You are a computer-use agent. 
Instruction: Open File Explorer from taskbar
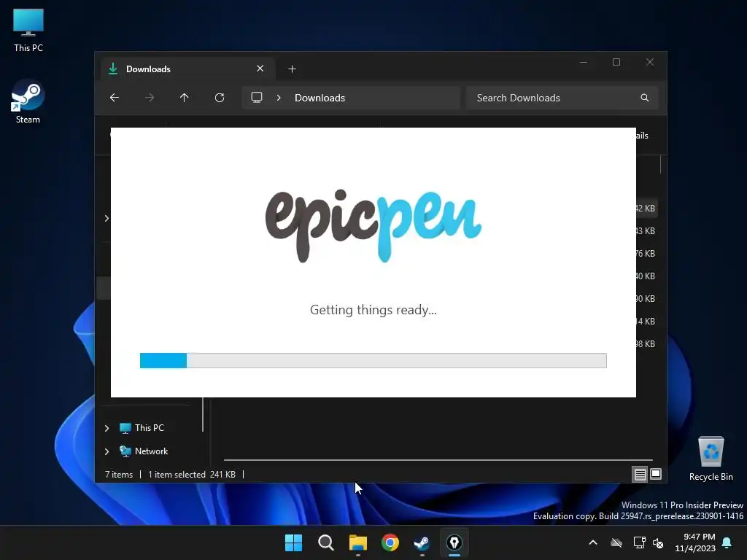click(357, 542)
